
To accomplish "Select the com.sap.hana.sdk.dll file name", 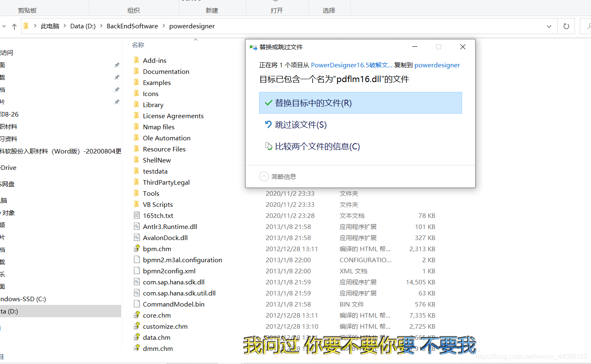I will 174,282.
